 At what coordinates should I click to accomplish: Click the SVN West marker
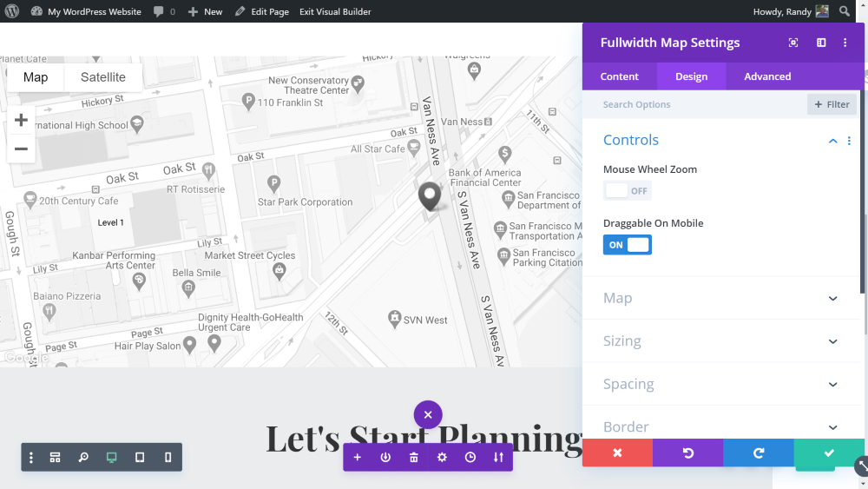(394, 319)
